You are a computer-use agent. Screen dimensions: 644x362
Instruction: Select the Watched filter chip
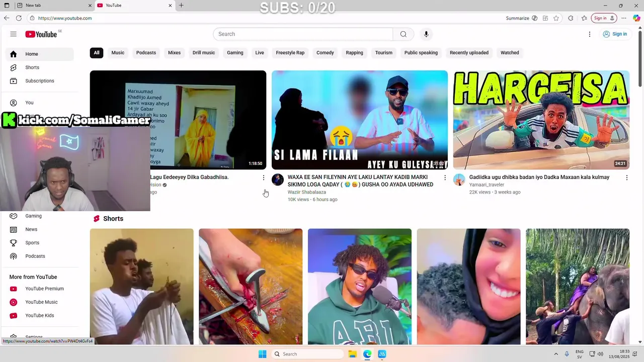tap(510, 53)
